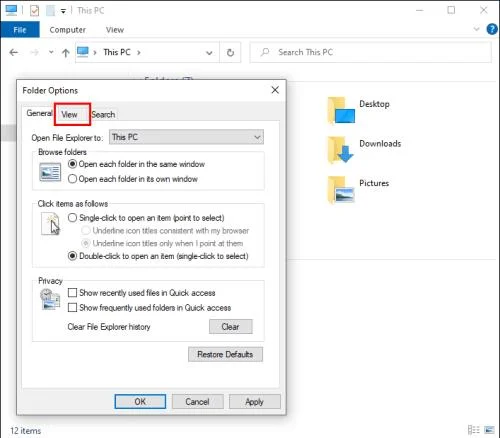Expand the ribbon with the chevron
The height and width of the screenshot is (438, 500).
click(x=476, y=29)
